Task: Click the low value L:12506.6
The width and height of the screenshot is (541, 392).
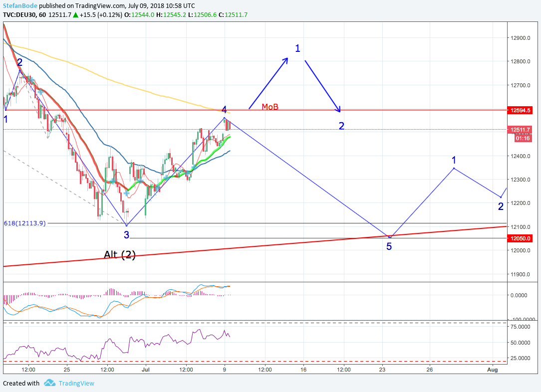Action: pos(203,15)
